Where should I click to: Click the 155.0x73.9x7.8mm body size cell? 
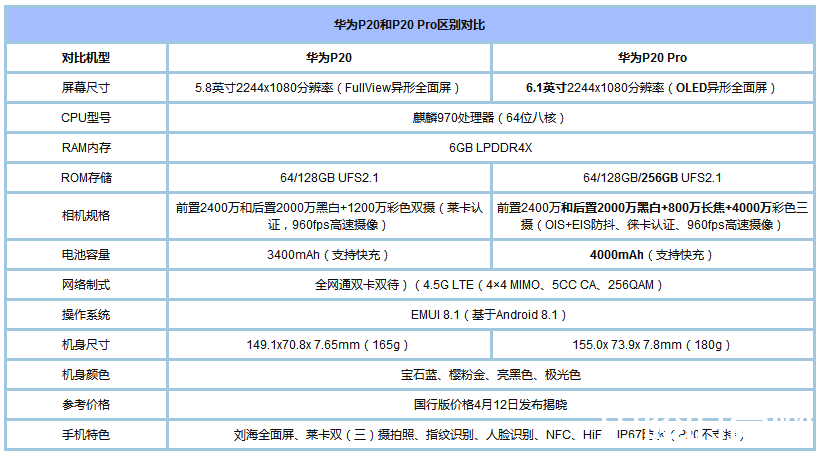[652, 344]
